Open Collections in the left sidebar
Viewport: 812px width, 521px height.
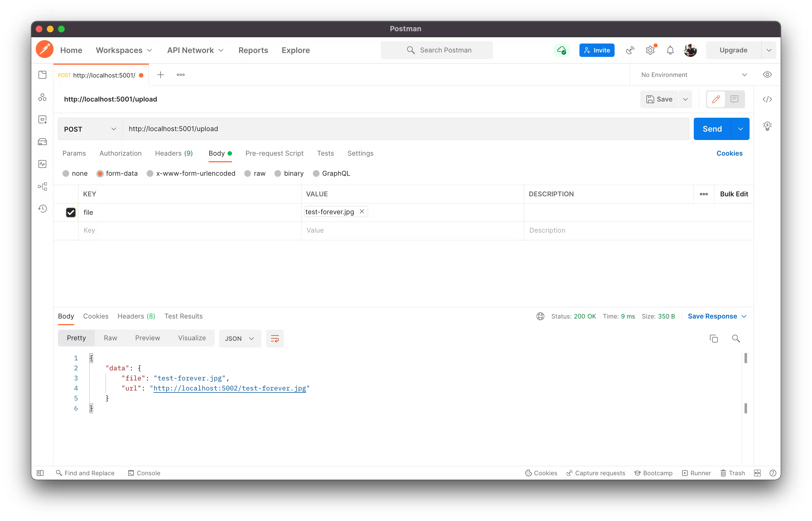click(x=42, y=75)
